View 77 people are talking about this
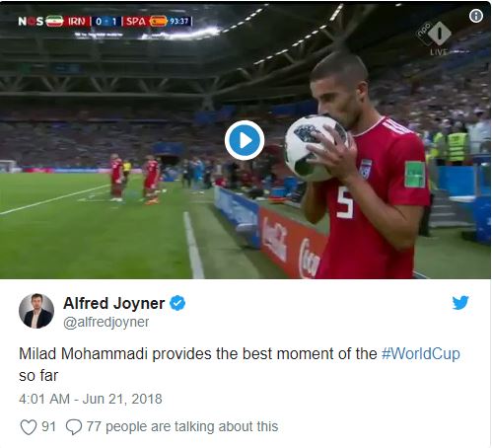Image resolution: width=492 pixels, height=448 pixels. pyautogui.click(x=182, y=426)
